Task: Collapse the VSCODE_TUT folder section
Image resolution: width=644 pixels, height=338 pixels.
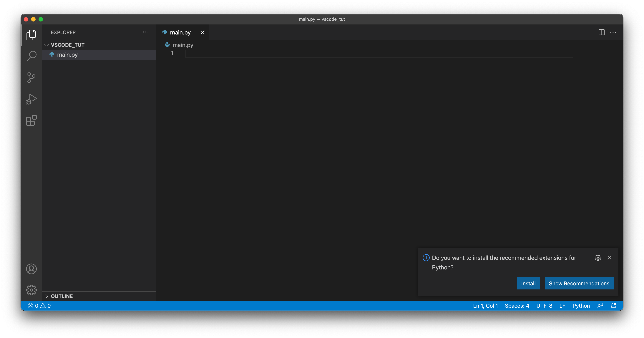Action: click(x=47, y=45)
